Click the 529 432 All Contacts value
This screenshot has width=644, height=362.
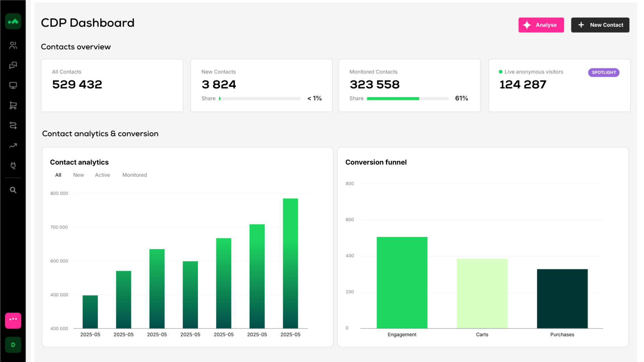click(x=77, y=84)
